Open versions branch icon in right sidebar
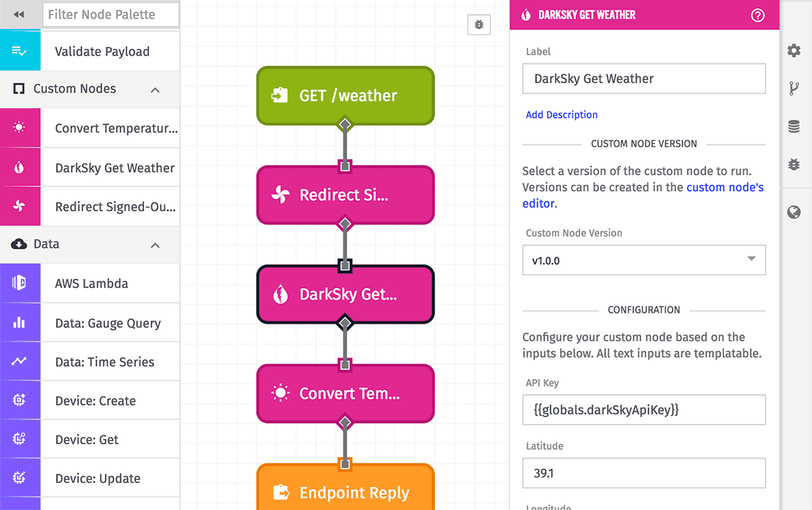 point(794,88)
